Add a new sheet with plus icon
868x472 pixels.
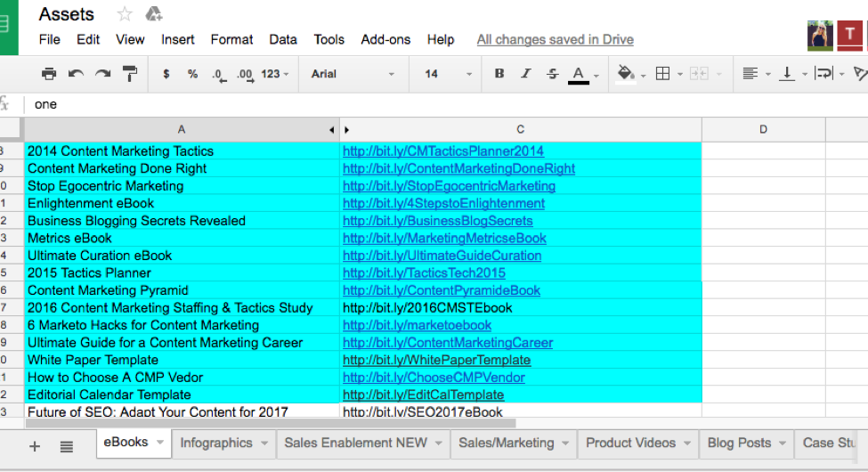(35, 446)
